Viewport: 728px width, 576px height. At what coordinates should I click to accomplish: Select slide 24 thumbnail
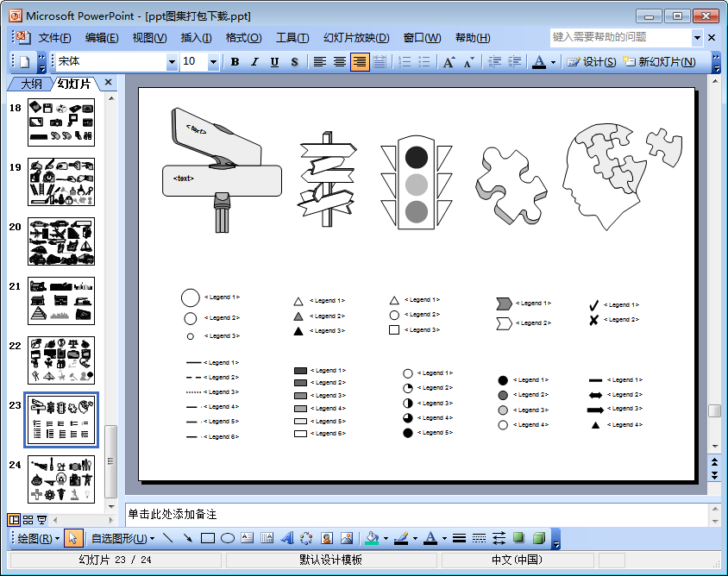click(61, 479)
